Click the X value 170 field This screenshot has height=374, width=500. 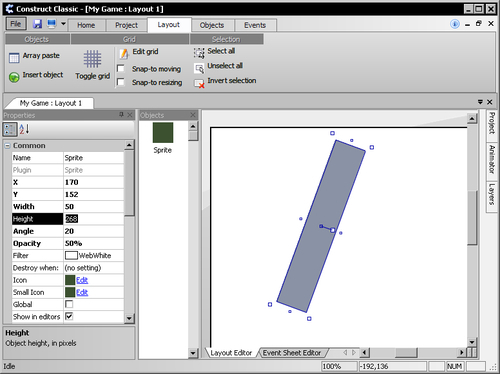click(94, 182)
